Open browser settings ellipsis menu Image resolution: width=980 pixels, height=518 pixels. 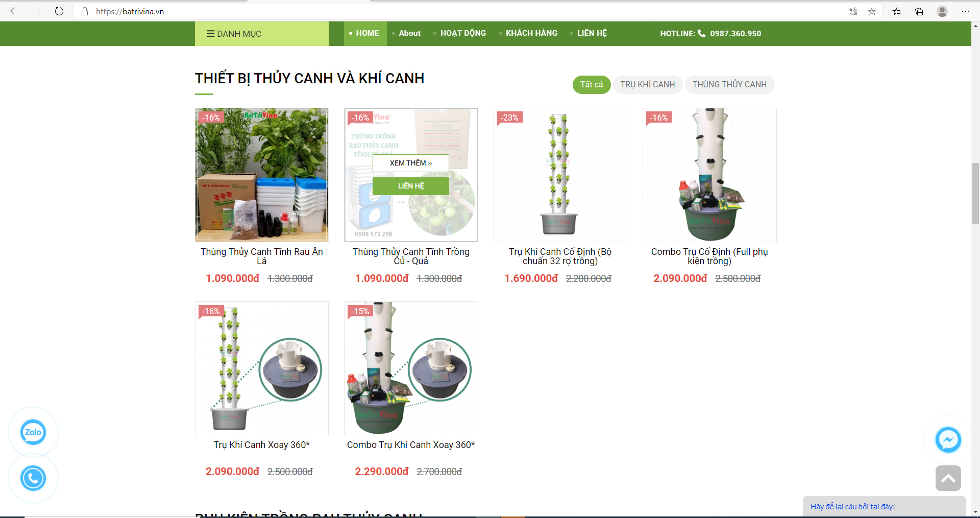tap(966, 11)
